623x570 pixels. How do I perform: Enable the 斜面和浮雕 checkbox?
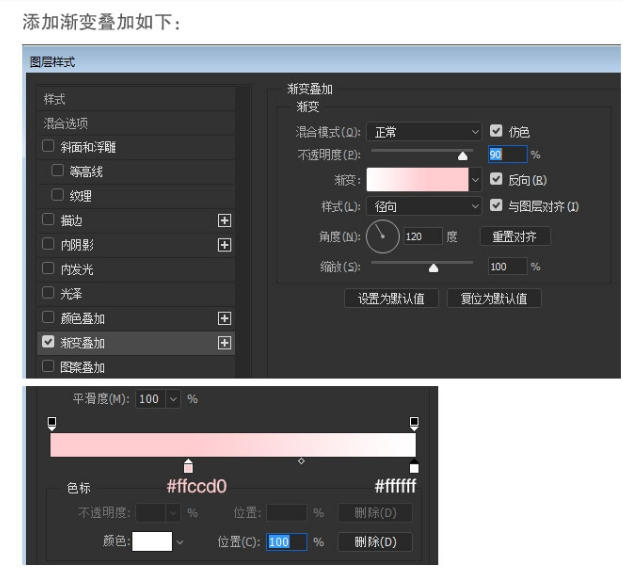pos(48,147)
